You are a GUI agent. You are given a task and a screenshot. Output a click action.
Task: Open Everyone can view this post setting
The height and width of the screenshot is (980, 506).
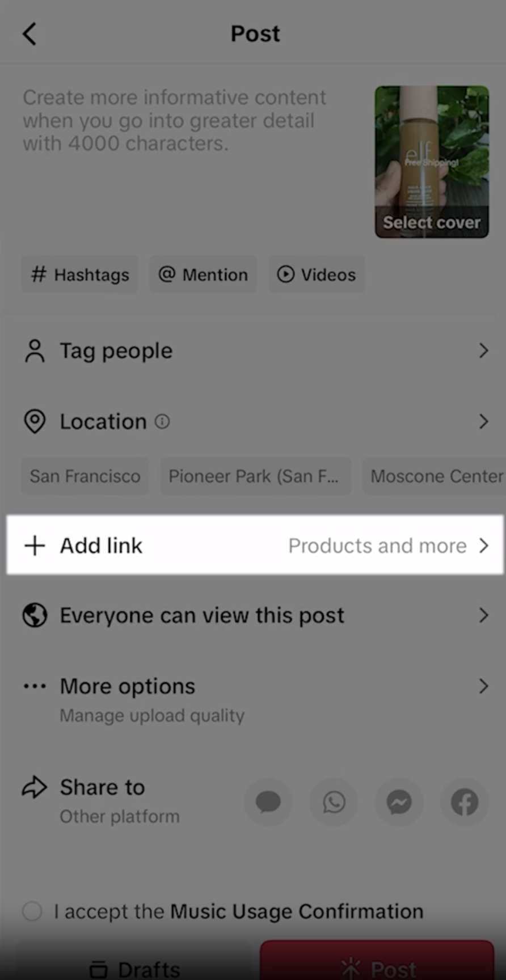(202, 615)
